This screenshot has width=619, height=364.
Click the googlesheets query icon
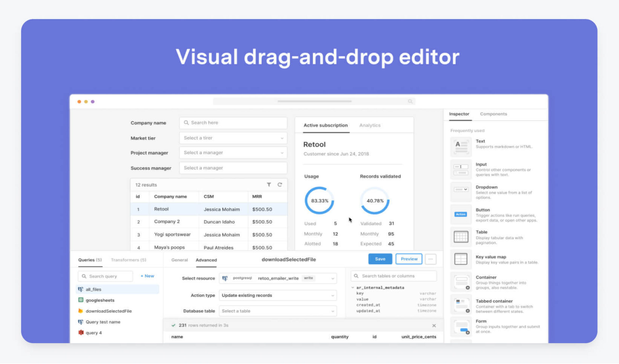(x=81, y=300)
